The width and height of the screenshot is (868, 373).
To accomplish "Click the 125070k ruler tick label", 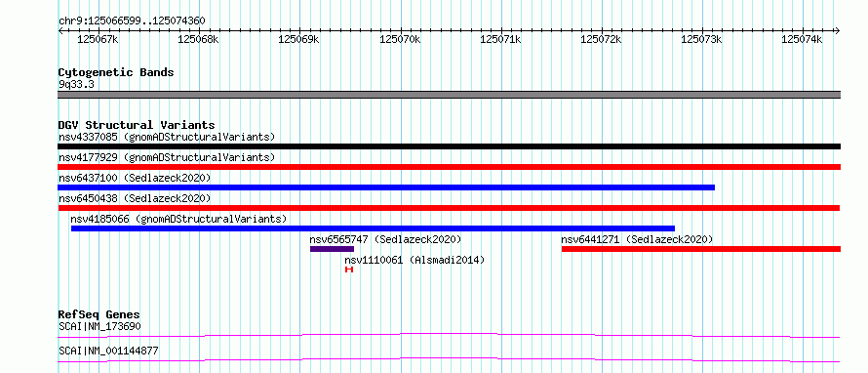I will 400,39.
